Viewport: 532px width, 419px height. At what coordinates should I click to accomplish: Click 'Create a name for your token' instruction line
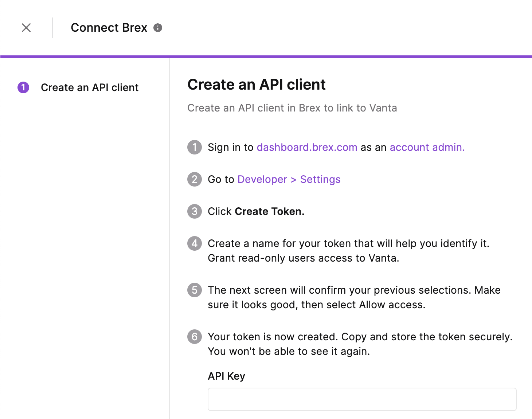click(348, 243)
